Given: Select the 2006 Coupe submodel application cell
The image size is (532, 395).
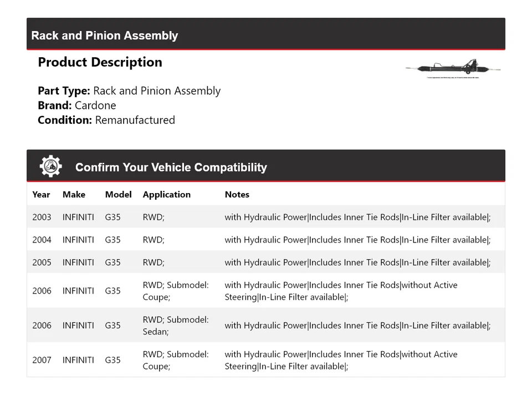Looking at the screenshot, I should (176, 291).
